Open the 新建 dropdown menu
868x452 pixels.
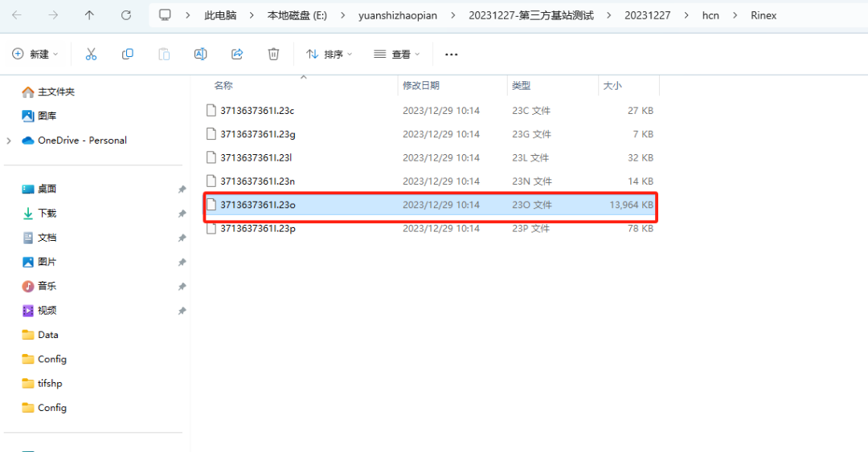pos(35,54)
